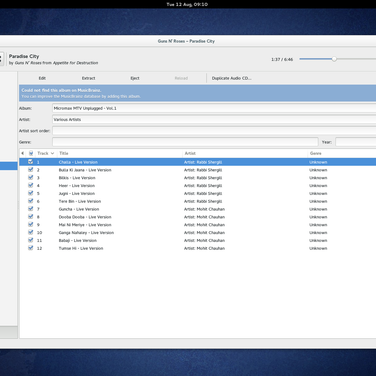Viewport: 376px width, 376px height.
Task: Select 'Tumse Hi - Live Version' title
Action: 81,248
